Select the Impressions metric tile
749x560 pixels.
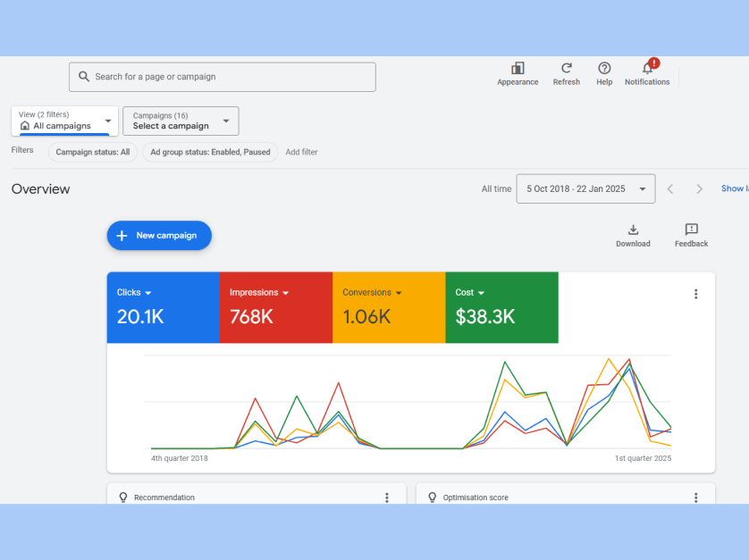275,307
